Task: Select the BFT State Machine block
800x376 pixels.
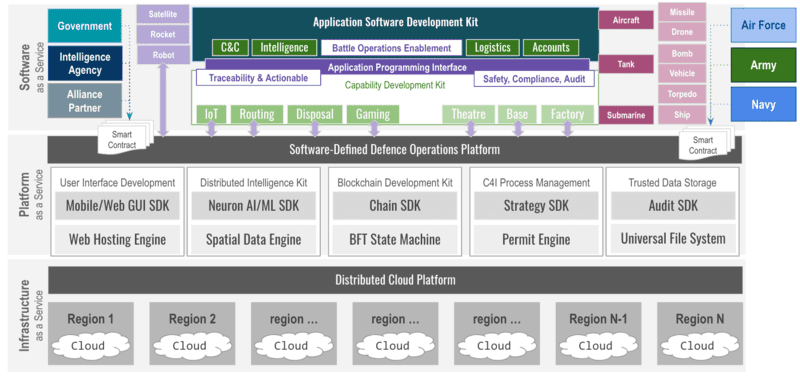Action: [395, 239]
